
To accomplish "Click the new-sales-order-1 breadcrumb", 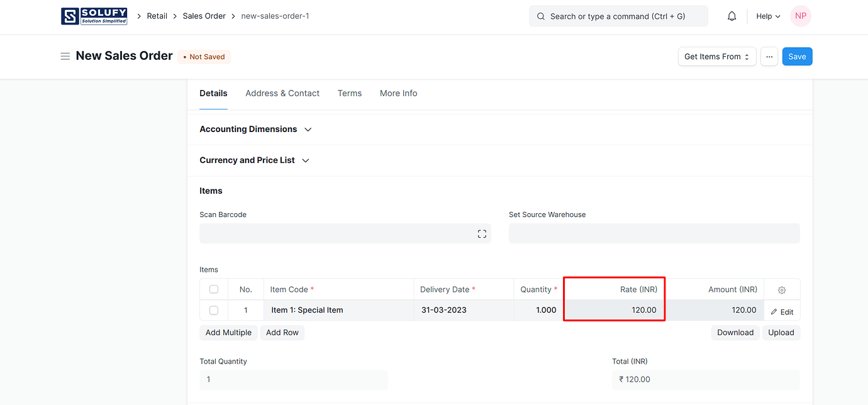I will click(275, 16).
